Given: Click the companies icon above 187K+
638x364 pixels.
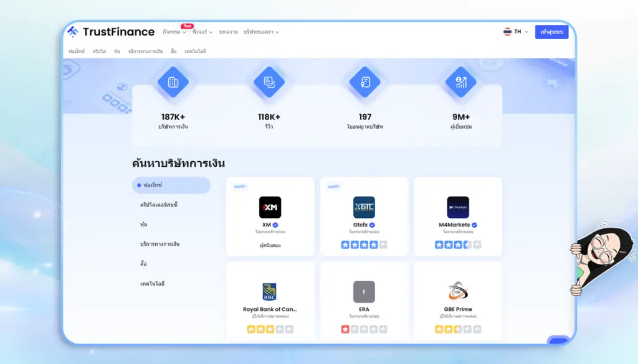Looking at the screenshot, I should pos(173,82).
